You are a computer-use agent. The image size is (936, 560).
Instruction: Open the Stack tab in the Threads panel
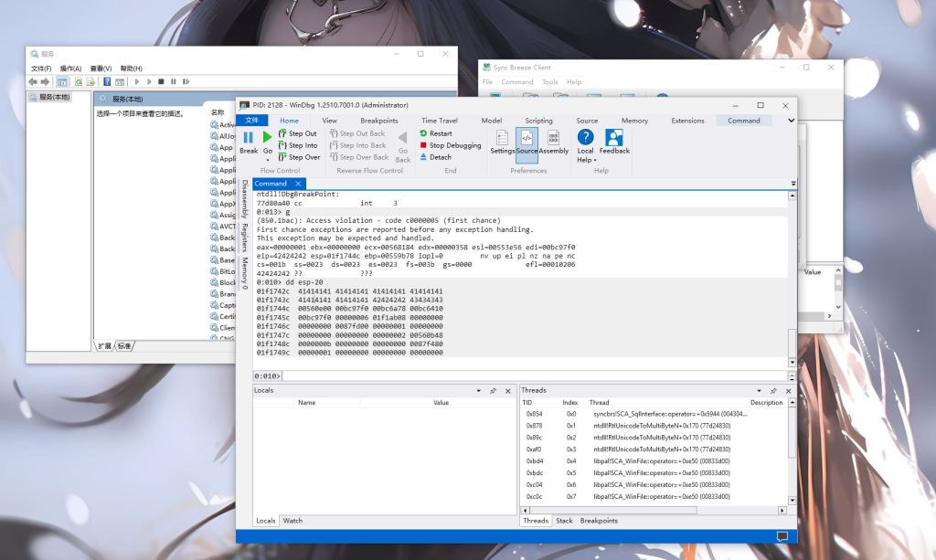tap(564, 521)
